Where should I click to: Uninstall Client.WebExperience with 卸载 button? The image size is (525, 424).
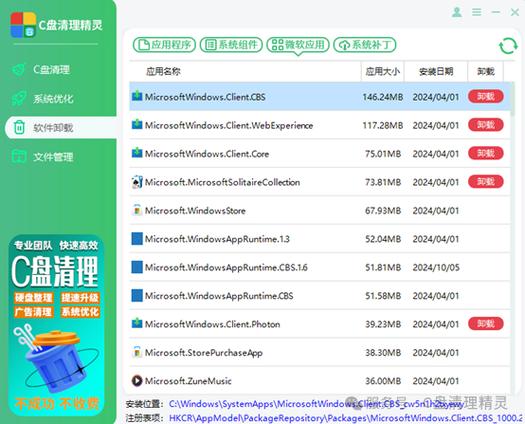click(486, 125)
